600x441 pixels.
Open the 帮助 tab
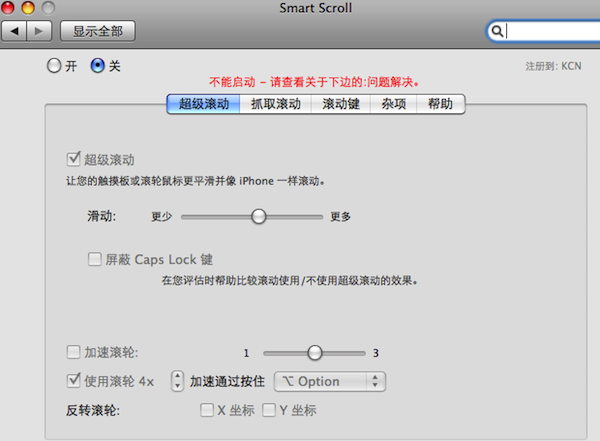click(440, 104)
